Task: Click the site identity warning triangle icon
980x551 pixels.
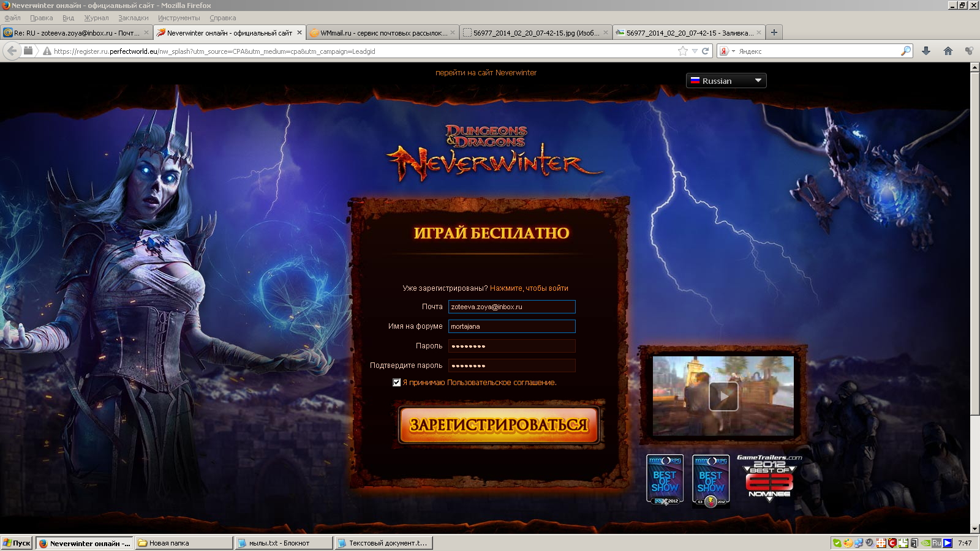Action: click(47, 51)
